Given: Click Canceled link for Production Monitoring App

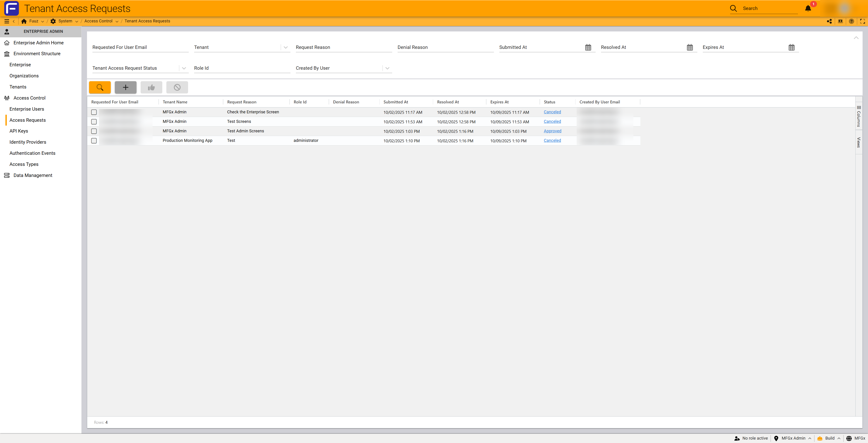Looking at the screenshot, I should 552,140.
